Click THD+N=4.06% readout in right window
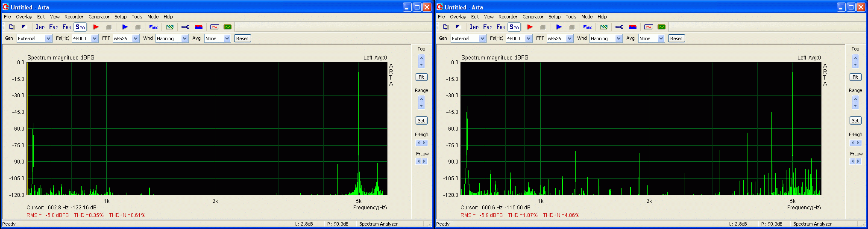 (x=561, y=215)
